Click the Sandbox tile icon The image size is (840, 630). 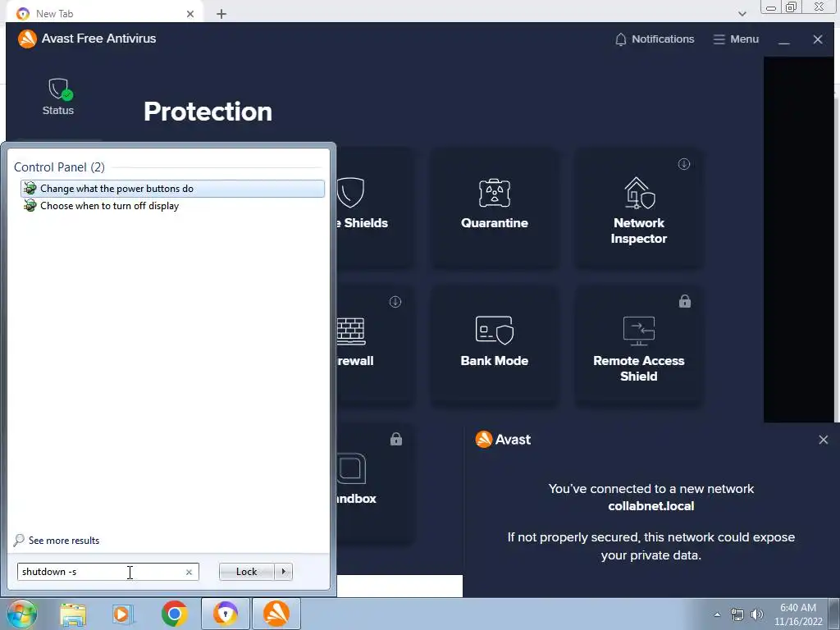point(351,468)
